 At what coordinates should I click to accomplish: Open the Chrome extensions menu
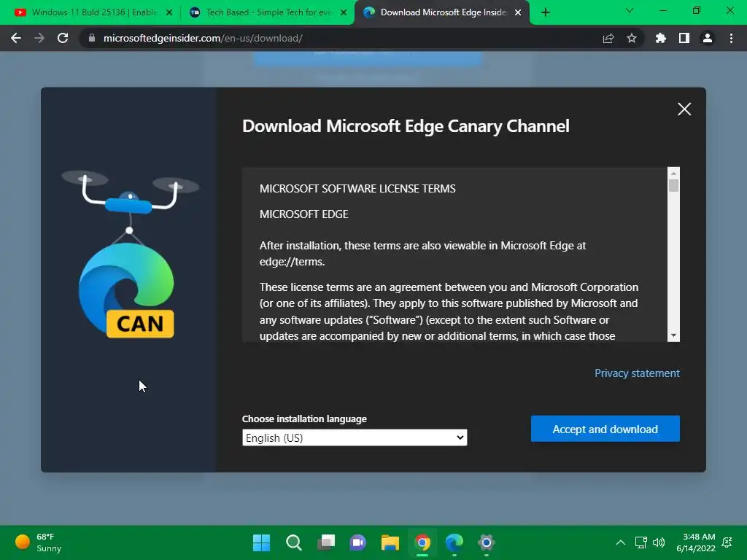[661, 38]
